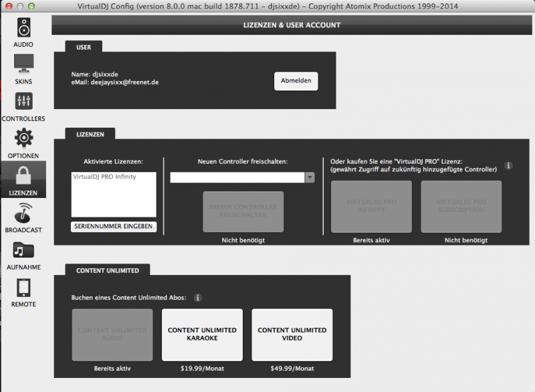Viewport: 535px width, 392px height.
Task: Click the VirtualDJ PRO Subscription button
Action: point(461,207)
